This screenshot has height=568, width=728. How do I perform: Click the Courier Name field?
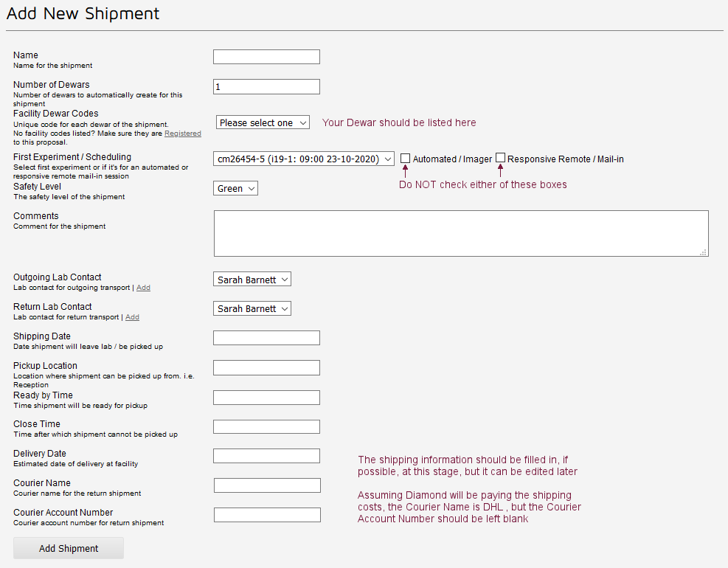(x=266, y=485)
